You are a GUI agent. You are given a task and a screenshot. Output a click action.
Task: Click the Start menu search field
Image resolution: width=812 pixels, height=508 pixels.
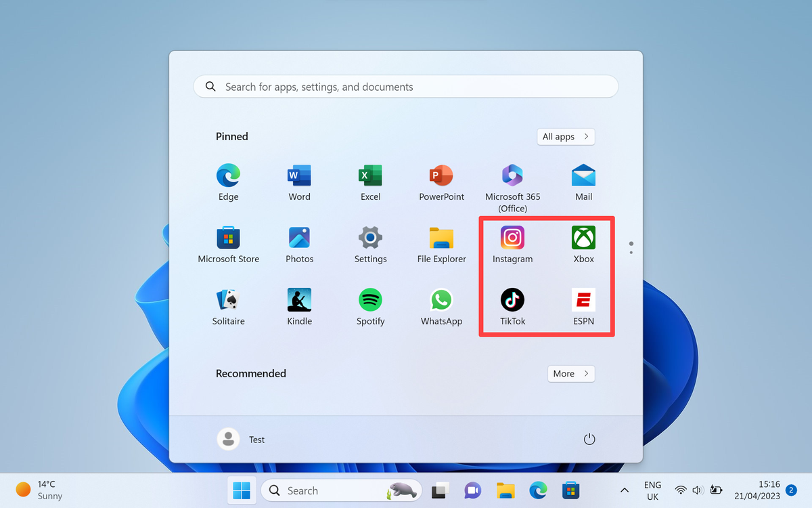pos(406,86)
